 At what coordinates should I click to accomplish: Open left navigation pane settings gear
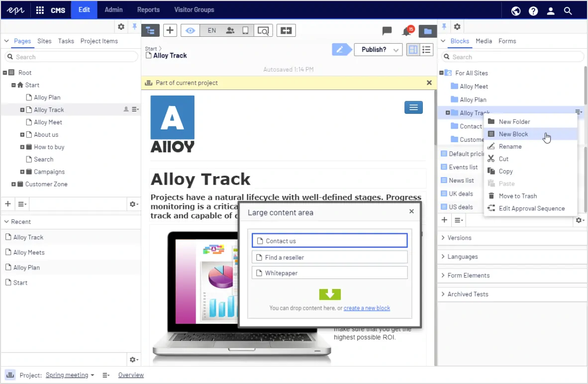tap(121, 27)
